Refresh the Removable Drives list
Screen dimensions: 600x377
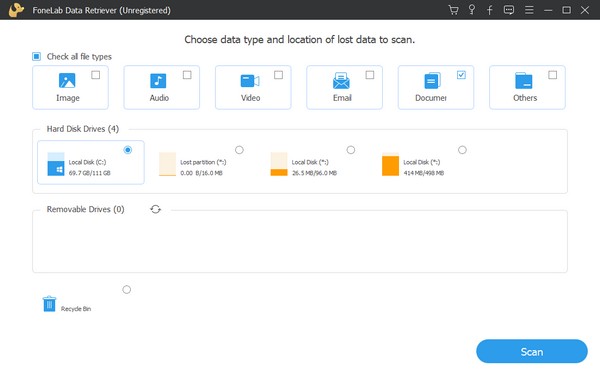155,209
